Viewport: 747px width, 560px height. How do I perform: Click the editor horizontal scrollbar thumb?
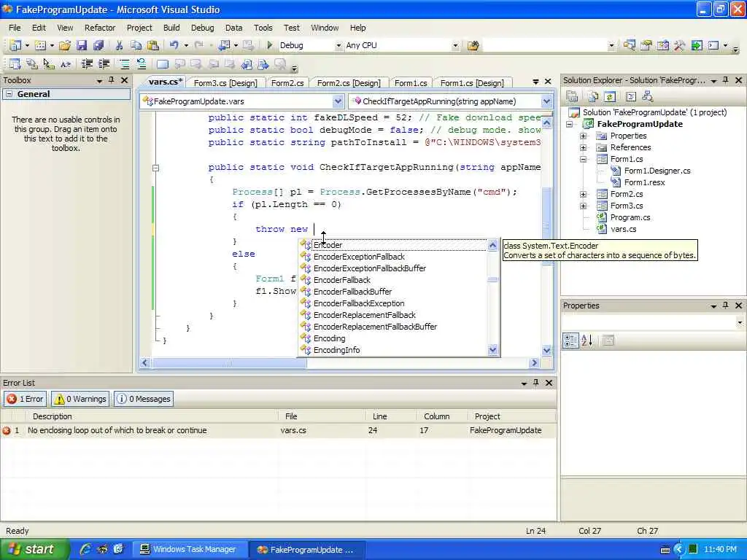click(x=229, y=363)
